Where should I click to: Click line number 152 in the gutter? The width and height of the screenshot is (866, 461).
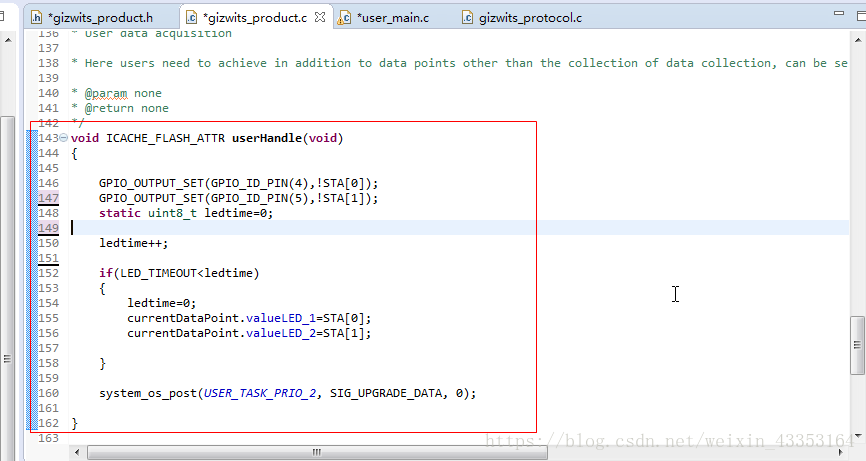click(49, 273)
